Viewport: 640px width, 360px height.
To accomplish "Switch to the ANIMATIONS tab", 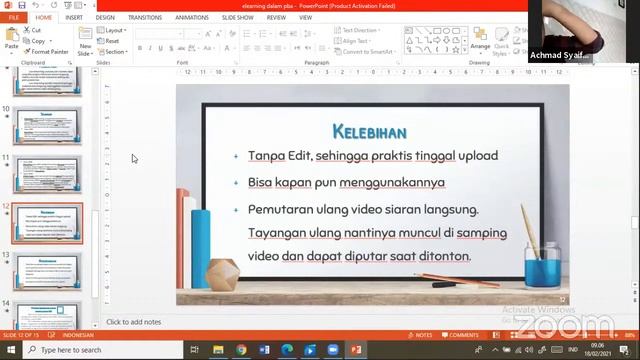I will 192,18.
